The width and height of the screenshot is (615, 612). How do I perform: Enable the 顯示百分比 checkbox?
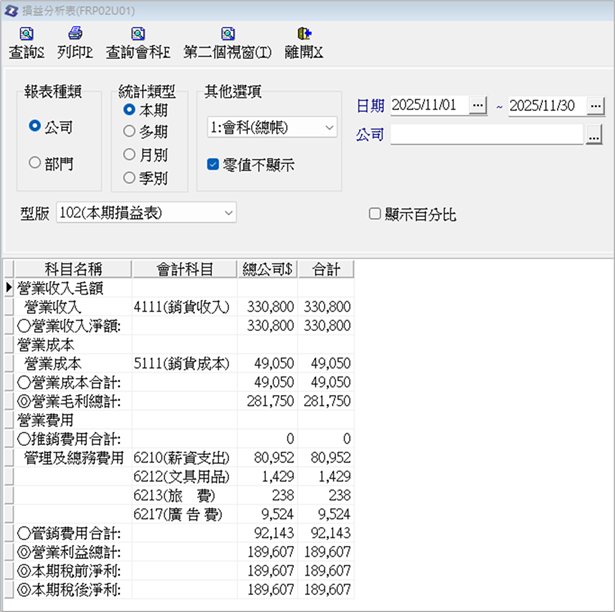tap(375, 214)
